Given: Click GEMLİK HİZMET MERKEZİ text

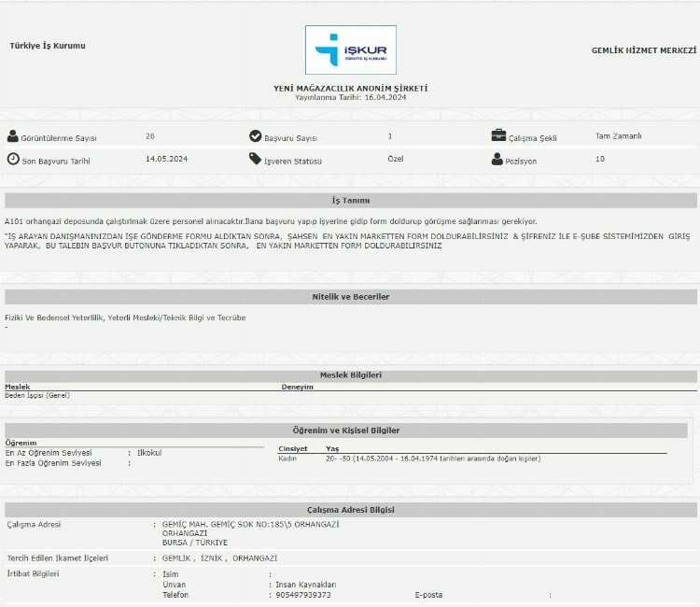Looking at the screenshot, I should pyautogui.click(x=643, y=49).
